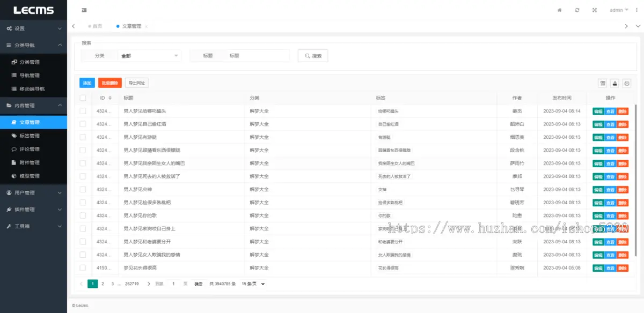
Task: Click the orange 批量删除 button
Action: [110, 83]
